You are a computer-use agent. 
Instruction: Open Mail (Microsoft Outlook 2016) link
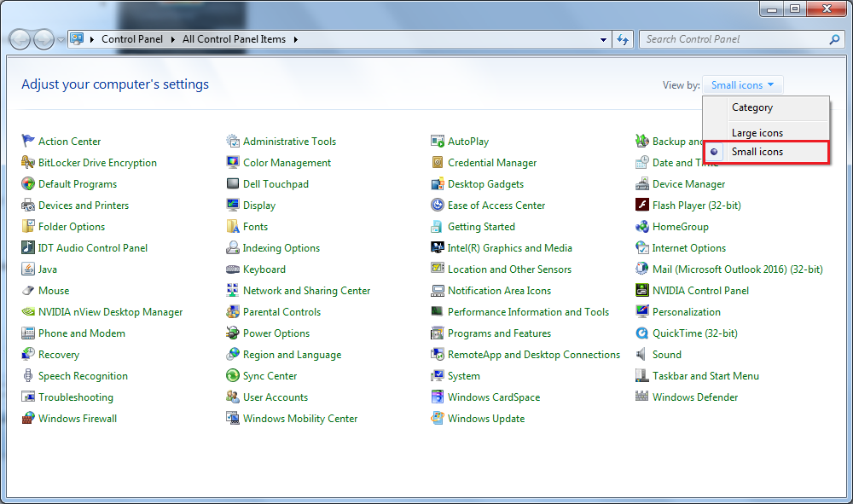(x=738, y=269)
